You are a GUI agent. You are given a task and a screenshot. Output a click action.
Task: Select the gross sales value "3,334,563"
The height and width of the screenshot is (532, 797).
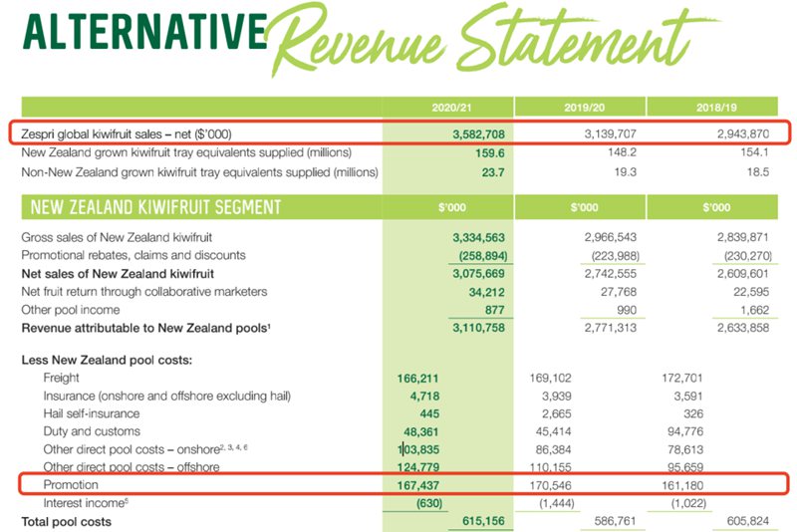point(478,238)
